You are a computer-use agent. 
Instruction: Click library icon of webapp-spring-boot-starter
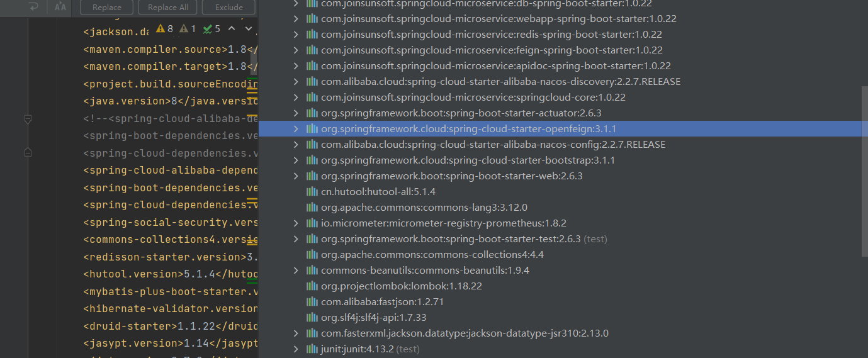(312, 19)
